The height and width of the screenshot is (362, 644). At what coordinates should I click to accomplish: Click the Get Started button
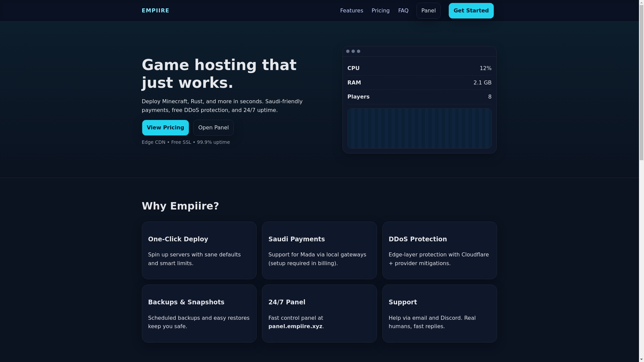point(471,11)
